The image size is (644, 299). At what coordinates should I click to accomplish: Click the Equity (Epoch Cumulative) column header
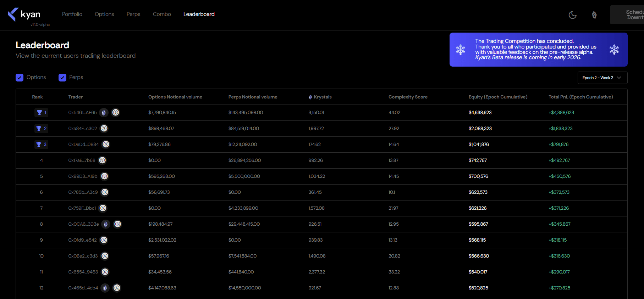coord(498,97)
